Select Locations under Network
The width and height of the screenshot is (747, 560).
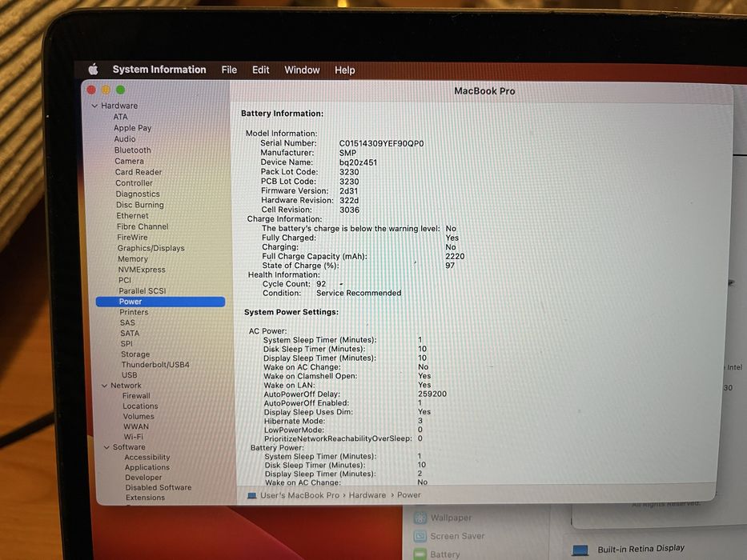(x=140, y=406)
